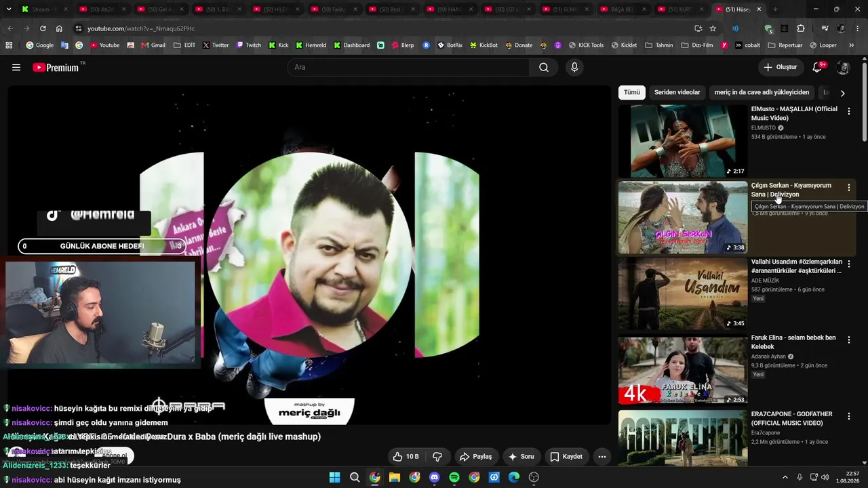Open ElMusto MAŞALLAH video thumbnail
This screenshot has width=868, height=488.
(683, 141)
